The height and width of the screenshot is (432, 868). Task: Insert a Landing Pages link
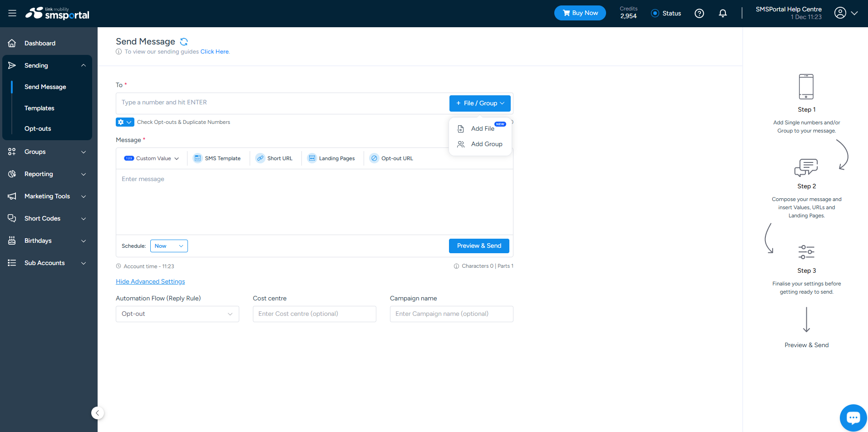pyautogui.click(x=331, y=158)
